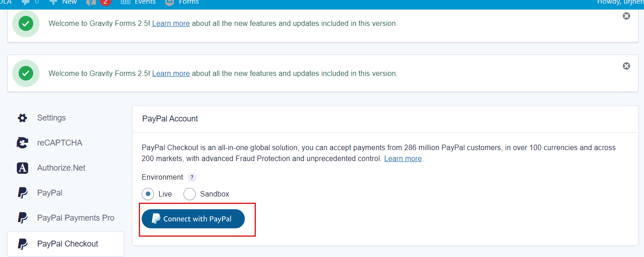Screen dimensions: 644x257
Task: Click the Howdy user account menu
Action: click(x=620, y=2)
